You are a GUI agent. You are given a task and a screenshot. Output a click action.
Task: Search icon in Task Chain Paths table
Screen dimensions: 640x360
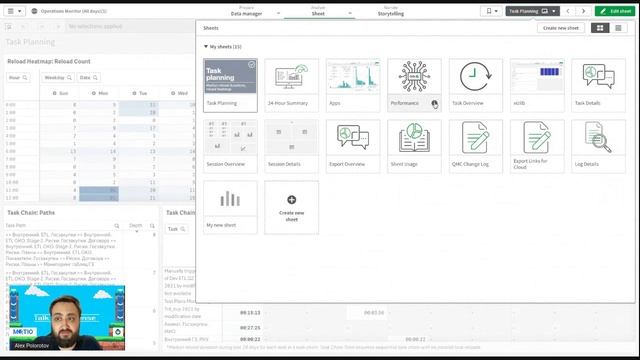(x=117, y=226)
